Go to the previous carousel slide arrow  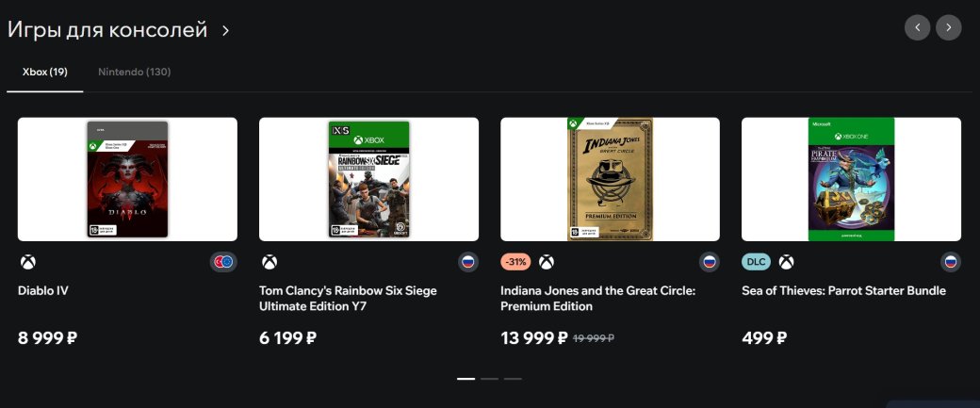point(917,27)
